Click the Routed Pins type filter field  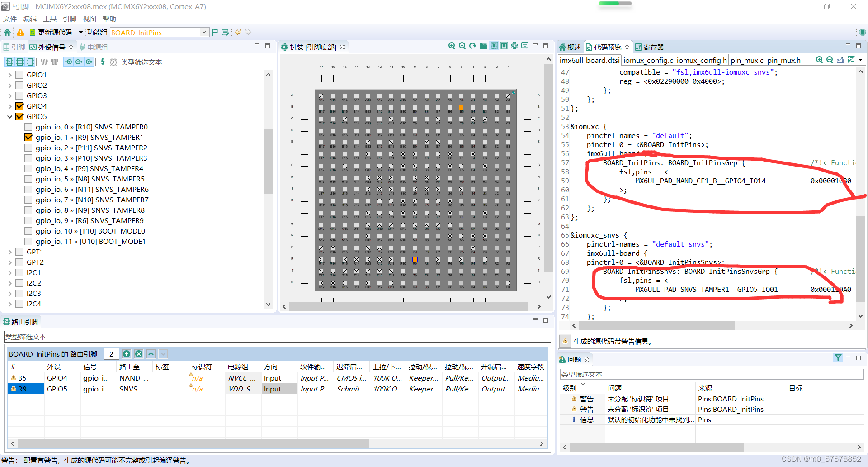[x=277, y=337]
